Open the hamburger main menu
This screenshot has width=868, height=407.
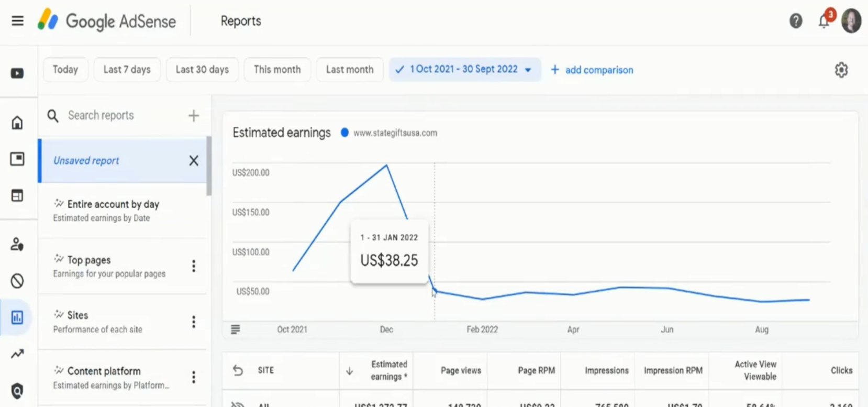click(x=17, y=21)
